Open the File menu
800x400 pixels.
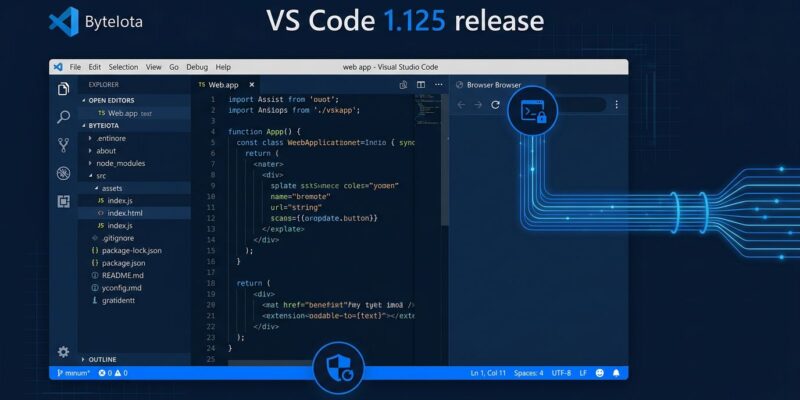coord(75,67)
